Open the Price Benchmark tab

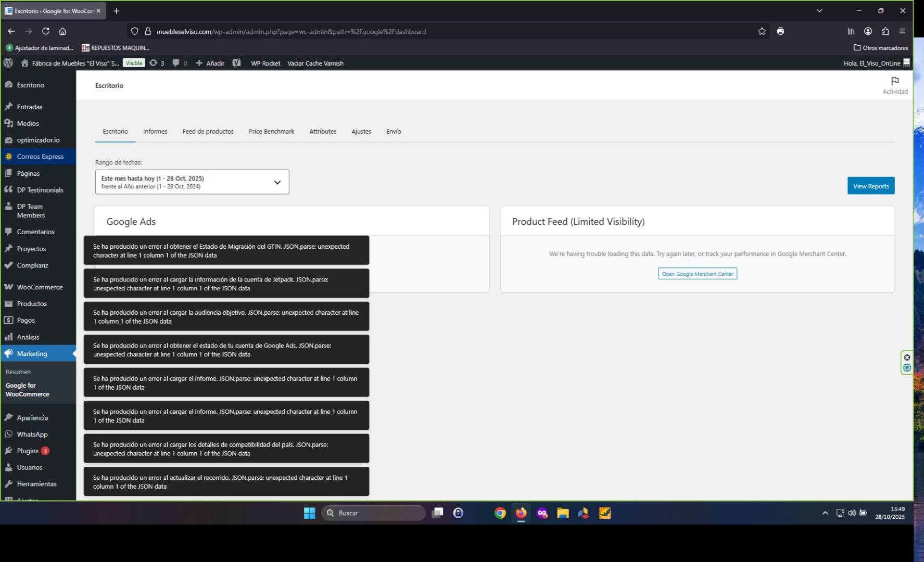click(271, 132)
